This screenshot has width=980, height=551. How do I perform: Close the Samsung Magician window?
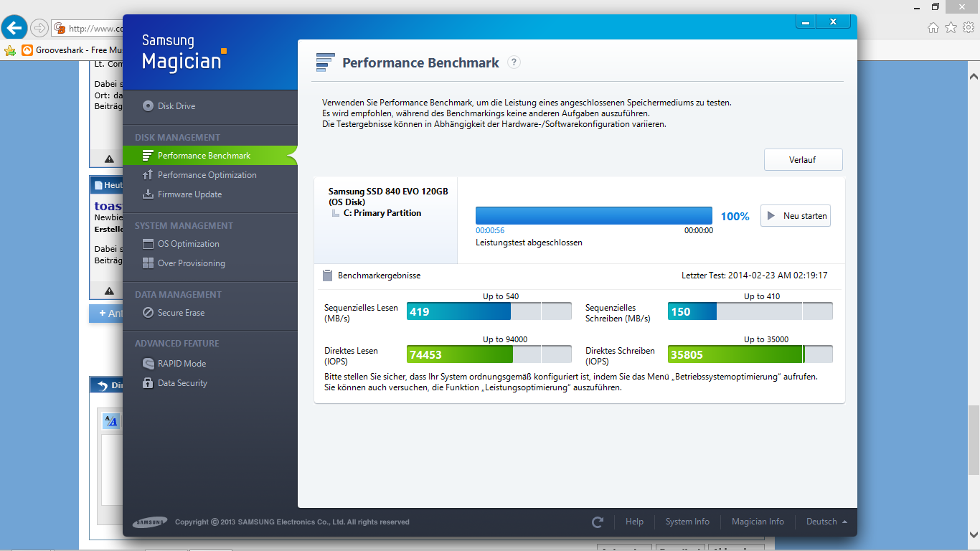pyautogui.click(x=834, y=22)
